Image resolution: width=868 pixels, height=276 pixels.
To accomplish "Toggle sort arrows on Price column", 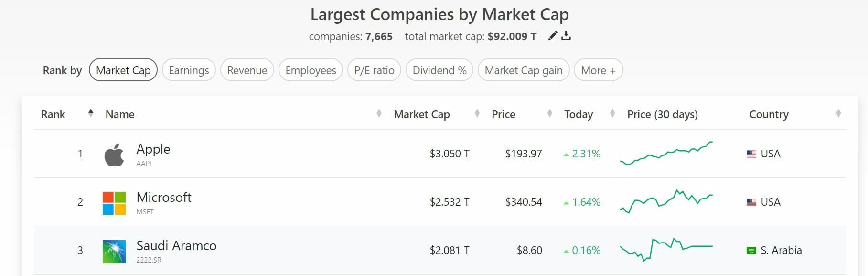I will click(x=549, y=113).
